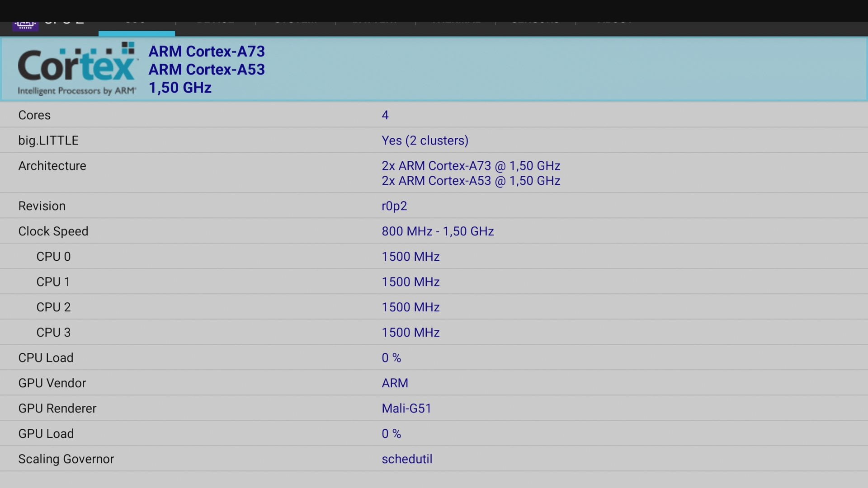This screenshot has height=488, width=868.
Task: Select the Cores row label
Action: tap(34, 115)
